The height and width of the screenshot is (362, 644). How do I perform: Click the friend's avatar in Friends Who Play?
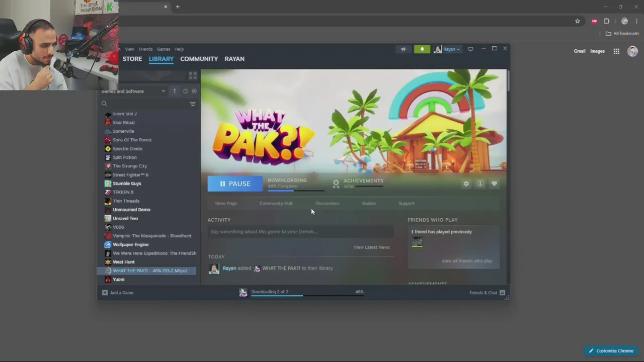(417, 242)
